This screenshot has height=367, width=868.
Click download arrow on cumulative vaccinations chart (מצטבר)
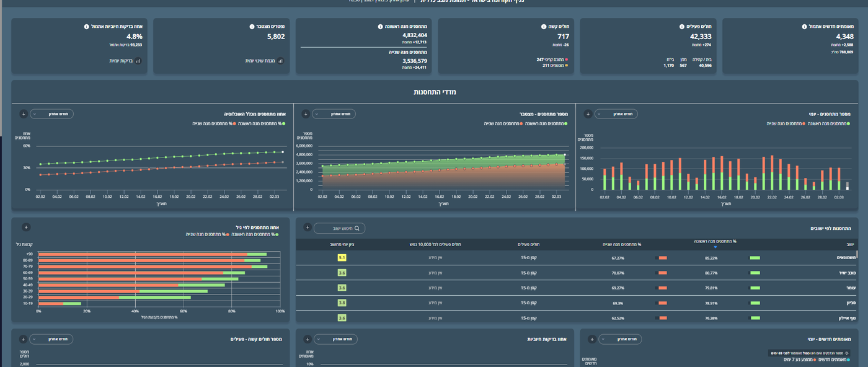[305, 114]
